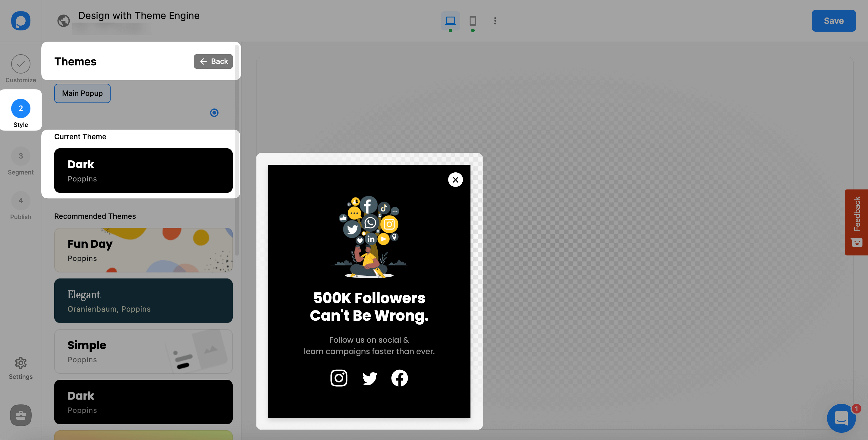Close the popup preview with the X
Screen dimensions: 868x440
455,180
